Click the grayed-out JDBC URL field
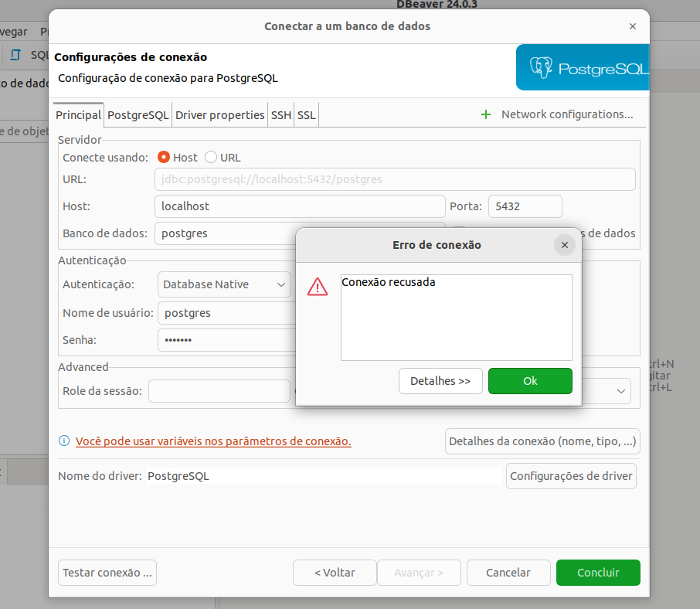The image size is (700, 609). coord(395,179)
